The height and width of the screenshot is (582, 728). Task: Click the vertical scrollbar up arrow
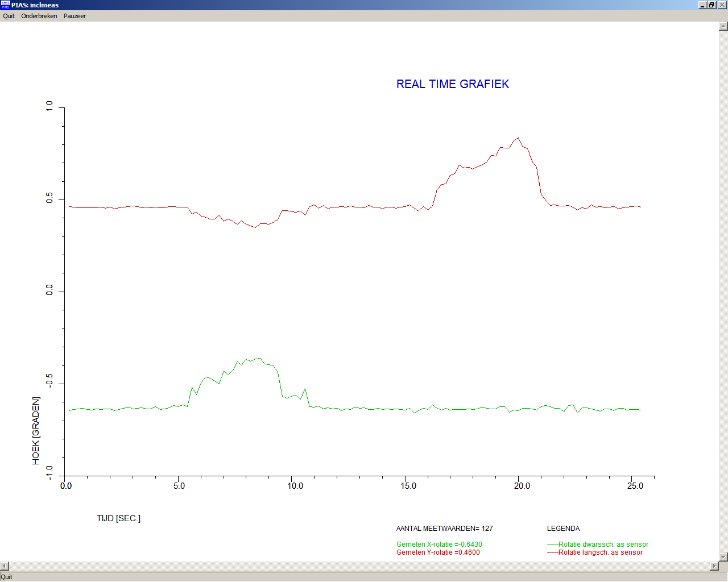tap(723, 26)
